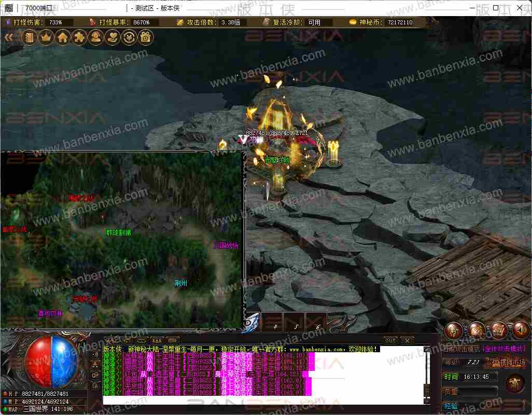
Task: Toggle the second chat channel icon beside the chat log
Action: [96, 365]
